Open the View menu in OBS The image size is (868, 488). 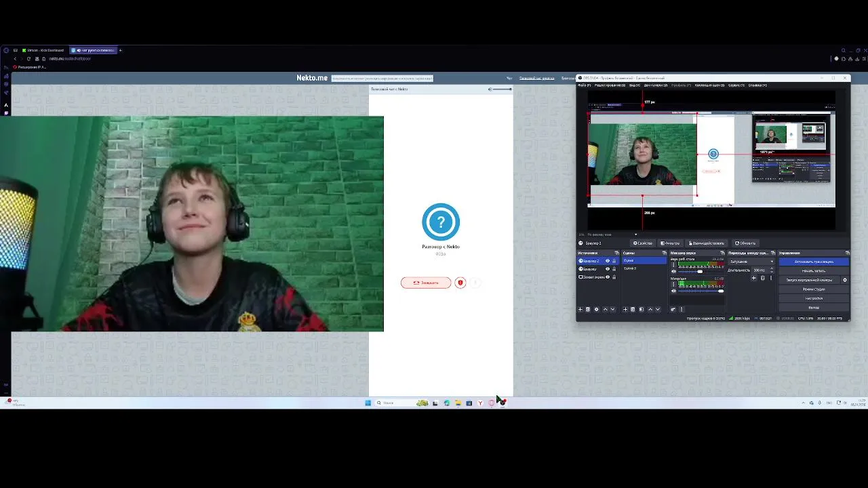click(635, 85)
